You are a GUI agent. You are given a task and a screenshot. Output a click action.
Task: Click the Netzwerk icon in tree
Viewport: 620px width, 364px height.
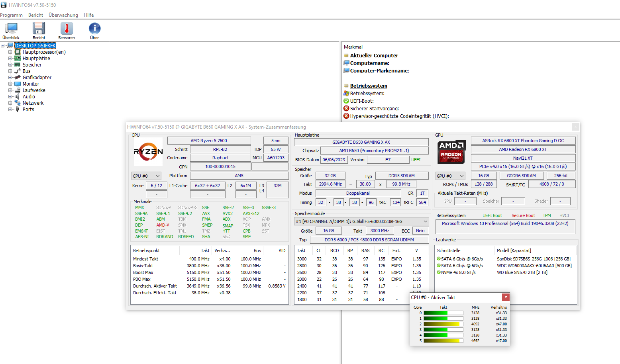coord(18,103)
